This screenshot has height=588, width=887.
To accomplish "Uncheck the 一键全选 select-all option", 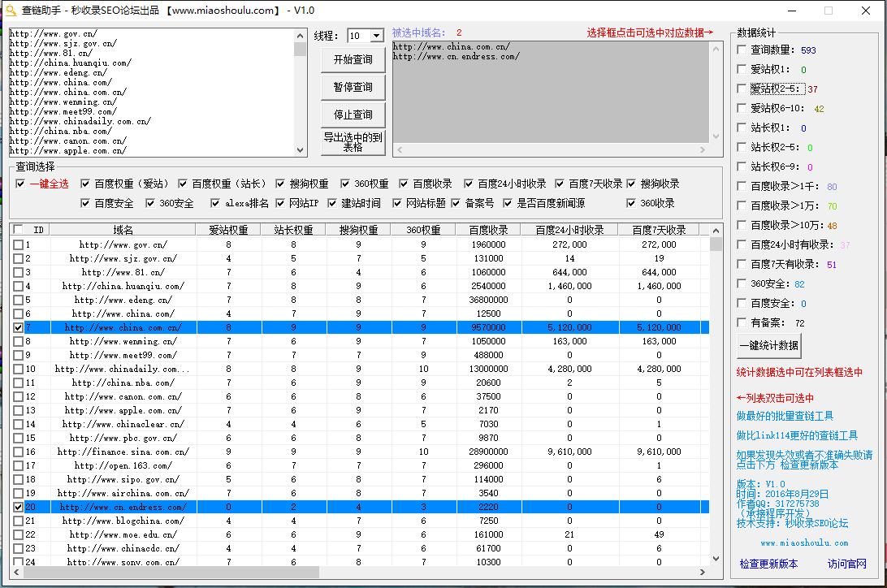I will (20, 183).
